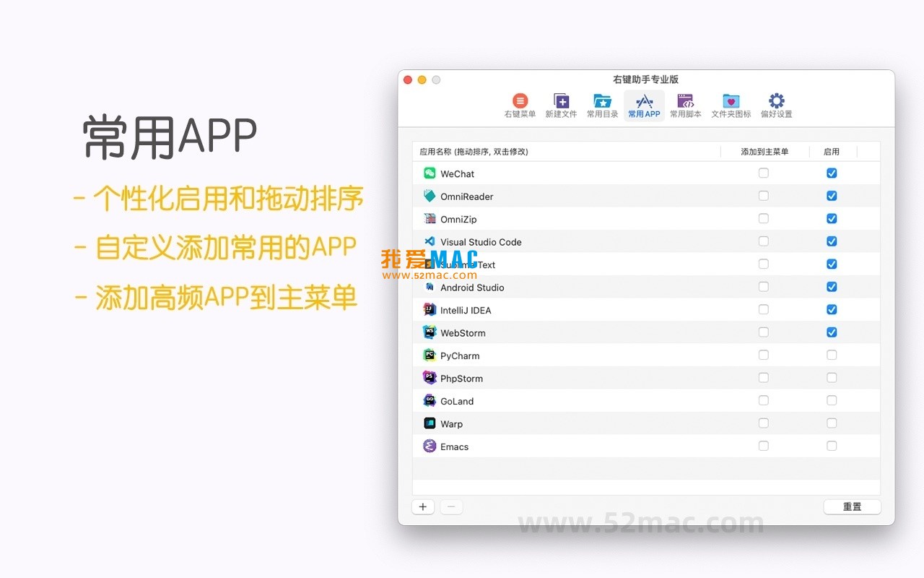Open the 常用目录 folder section
924x578 pixels.
(602, 105)
